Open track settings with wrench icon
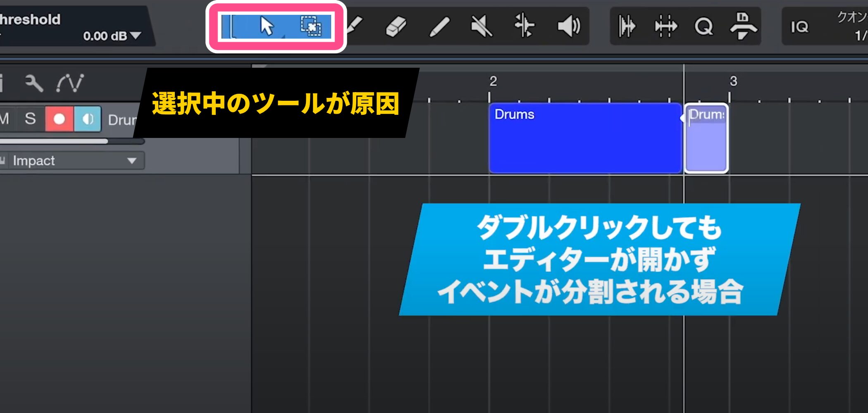This screenshot has width=868, height=413. [34, 83]
